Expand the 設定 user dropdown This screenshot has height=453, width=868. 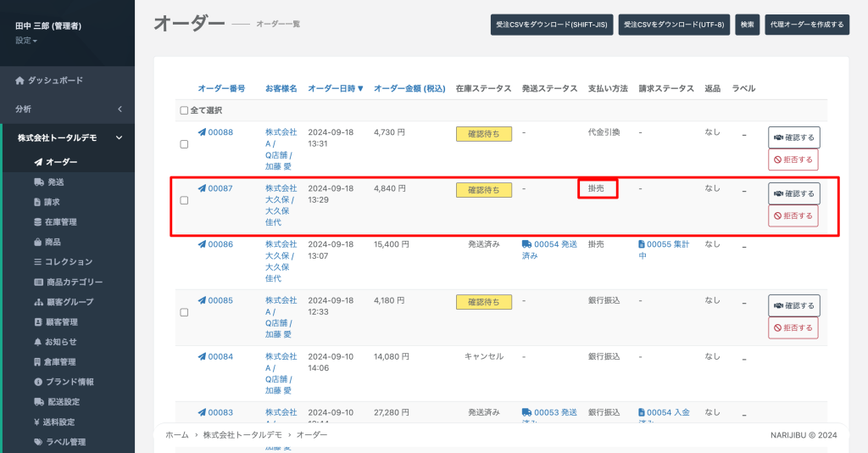[x=26, y=41]
